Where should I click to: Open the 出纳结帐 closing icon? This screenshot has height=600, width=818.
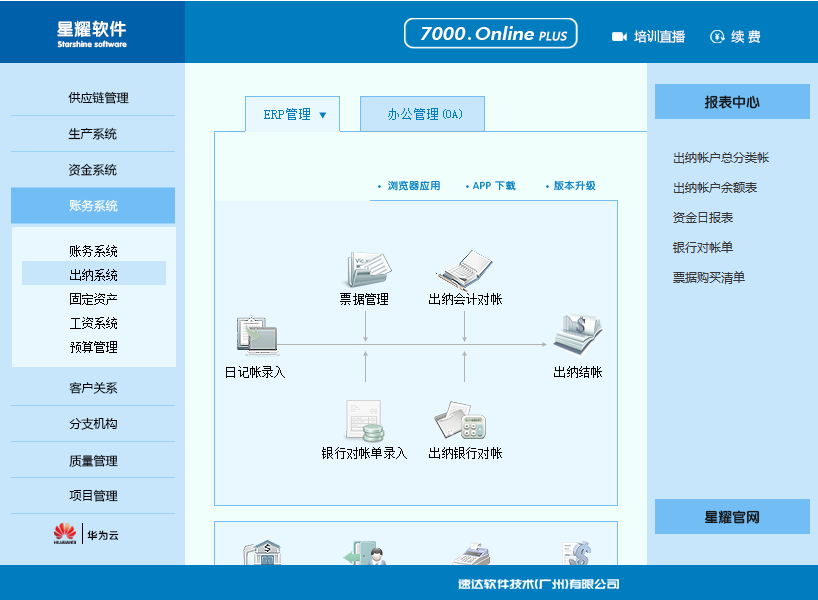578,334
